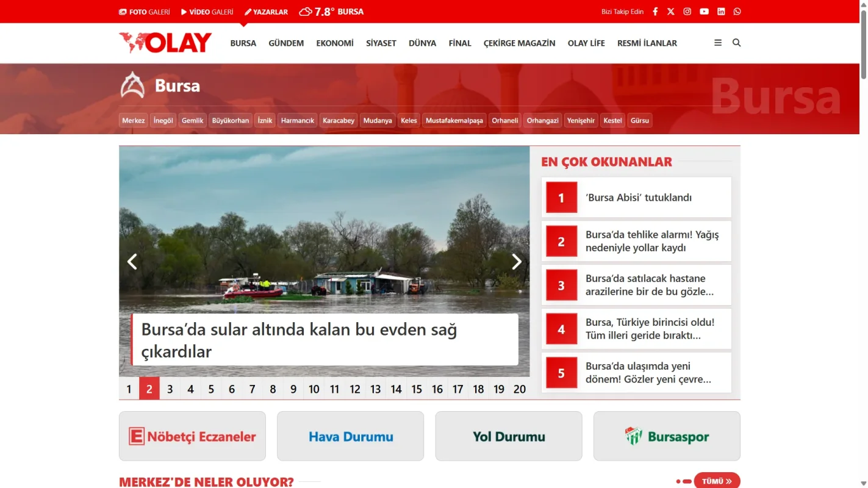Click the search magnifier icon

(x=736, y=43)
